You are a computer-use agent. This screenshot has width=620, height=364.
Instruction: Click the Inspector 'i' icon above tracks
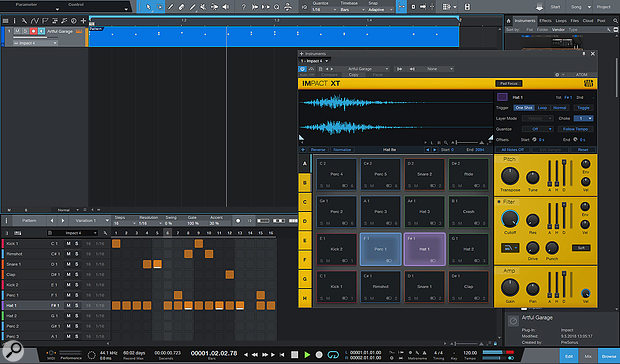15,21
